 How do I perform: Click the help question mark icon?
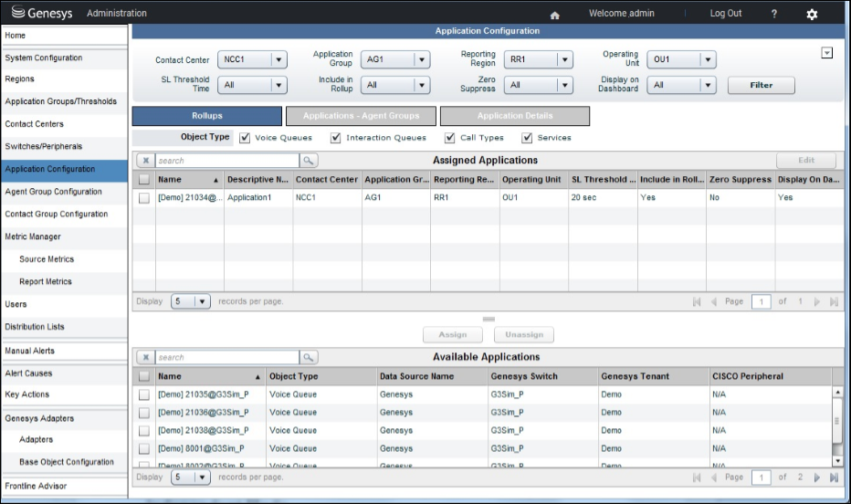click(774, 14)
